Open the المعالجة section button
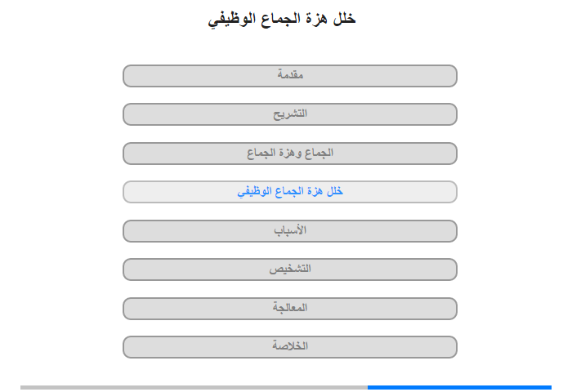 [x=289, y=309]
